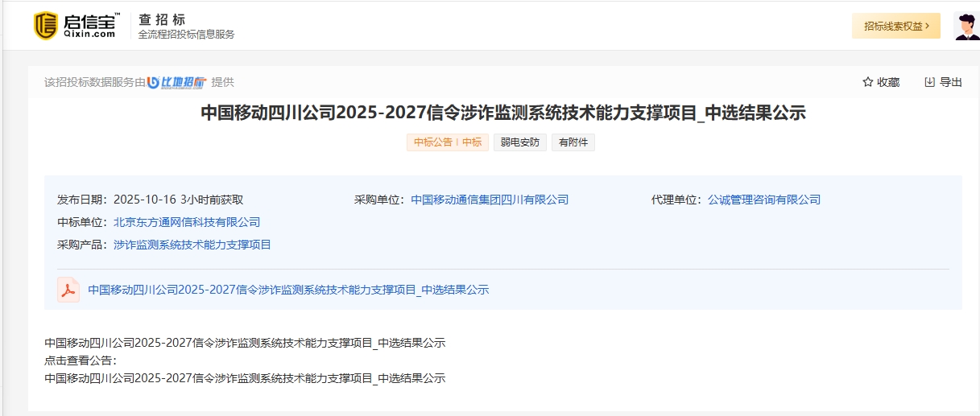Click the Qixin.com shield logo
This screenshot has width=980, height=416.
click(46, 26)
